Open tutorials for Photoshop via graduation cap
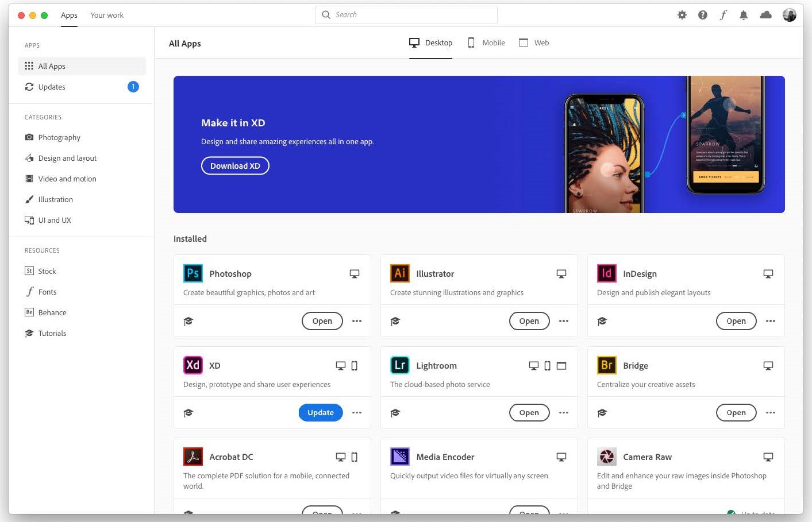Image resolution: width=812 pixels, height=522 pixels. point(188,321)
